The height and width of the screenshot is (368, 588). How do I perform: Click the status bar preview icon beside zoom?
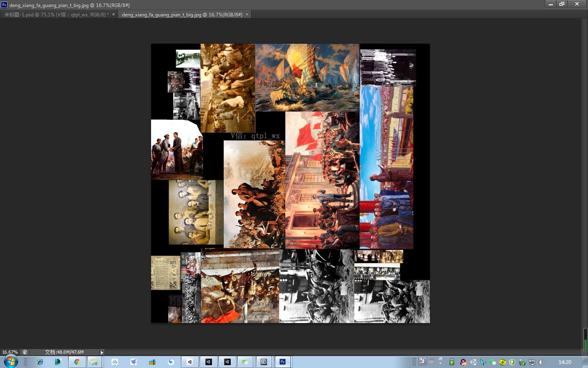(x=25, y=352)
